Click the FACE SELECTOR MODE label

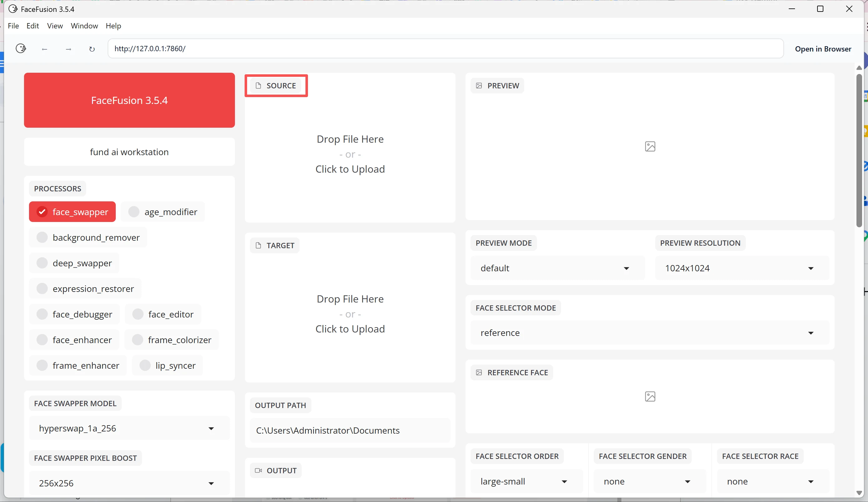(x=516, y=308)
